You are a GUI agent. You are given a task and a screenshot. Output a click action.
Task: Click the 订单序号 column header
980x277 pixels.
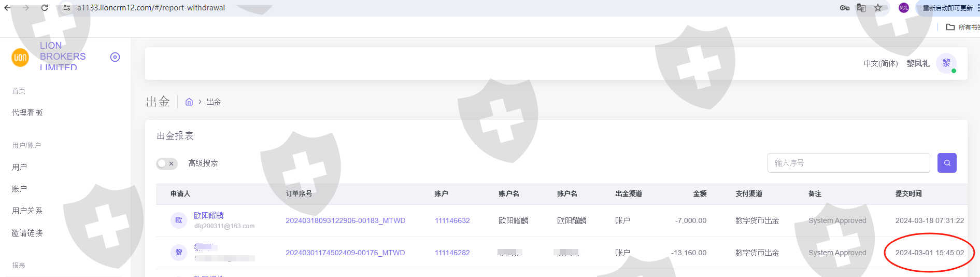coord(299,193)
